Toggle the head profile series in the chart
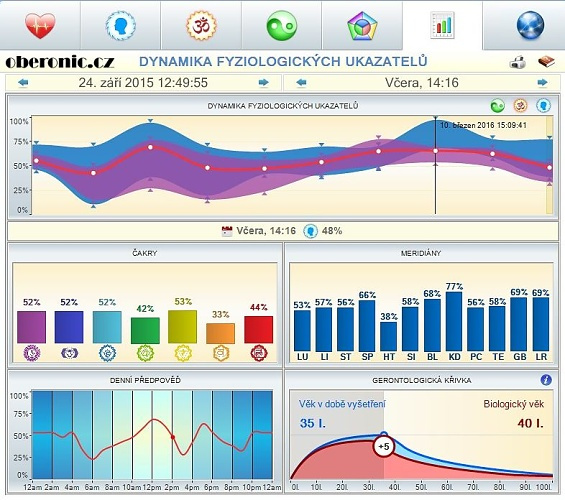Image resolution: width=565 pixels, height=500 pixels. coord(543,106)
